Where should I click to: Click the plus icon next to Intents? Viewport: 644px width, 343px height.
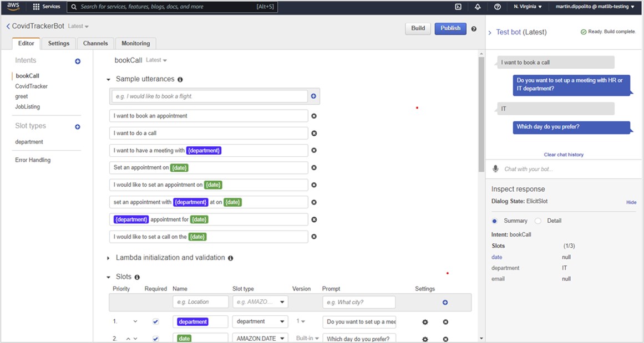[x=78, y=61]
